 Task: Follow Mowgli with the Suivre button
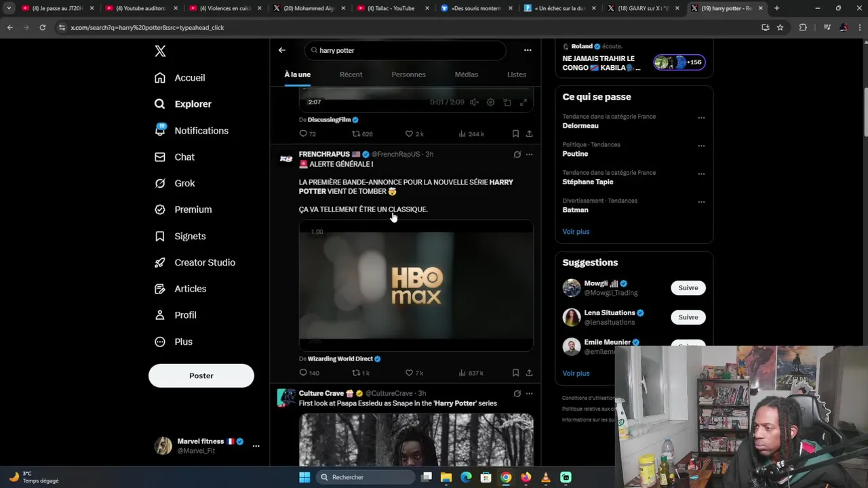click(x=688, y=288)
